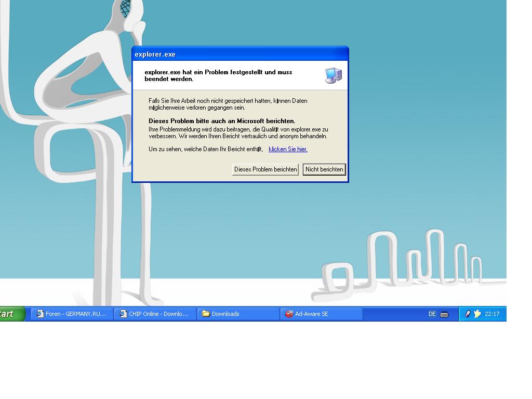The width and height of the screenshot is (532, 399).
Task: Click the keyboard icon in the language bar
Action: coord(444,314)
